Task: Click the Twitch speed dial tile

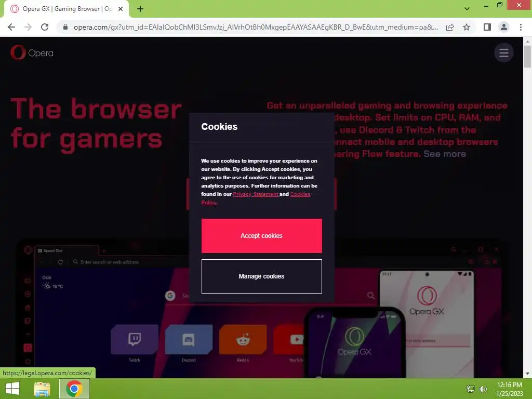Action: coord(135,340)
